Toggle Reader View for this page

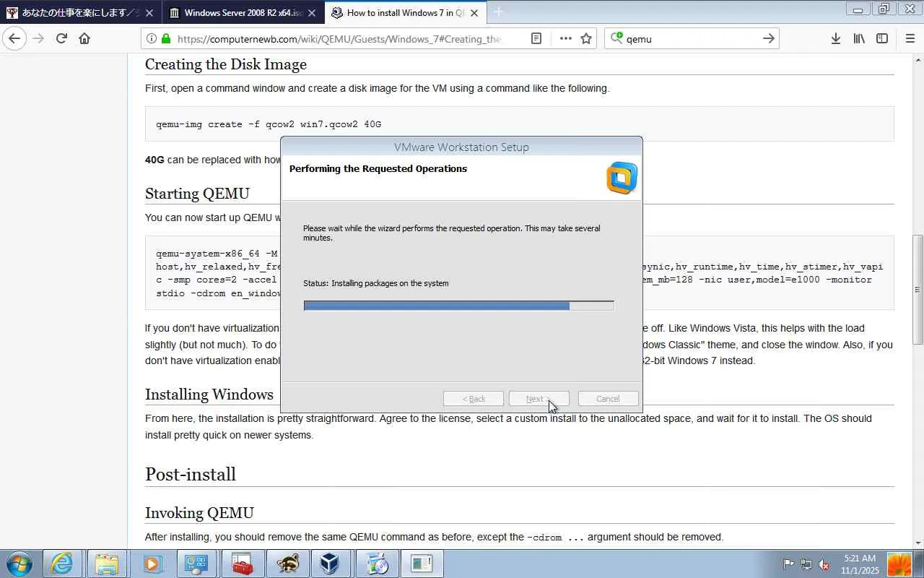click(x=536, y=39)
